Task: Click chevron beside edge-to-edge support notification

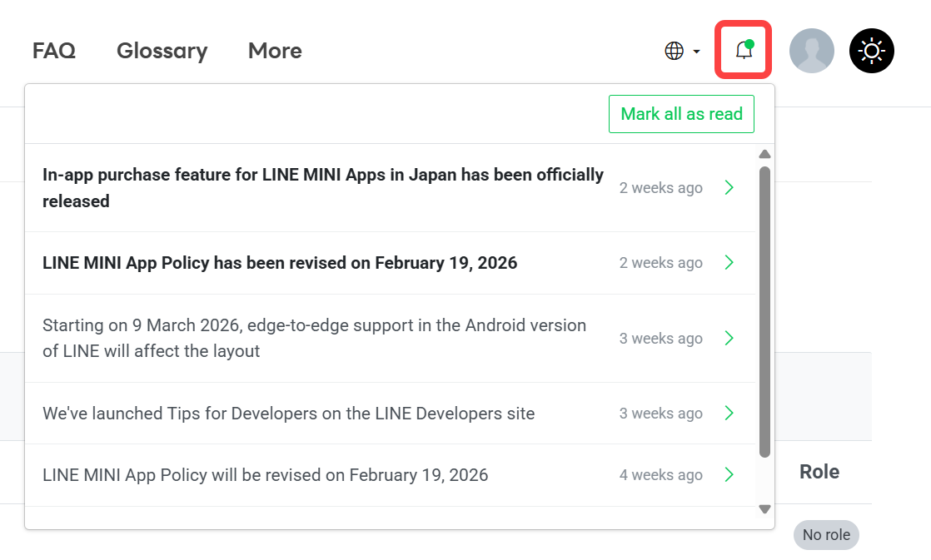Action: coord(729,338)
